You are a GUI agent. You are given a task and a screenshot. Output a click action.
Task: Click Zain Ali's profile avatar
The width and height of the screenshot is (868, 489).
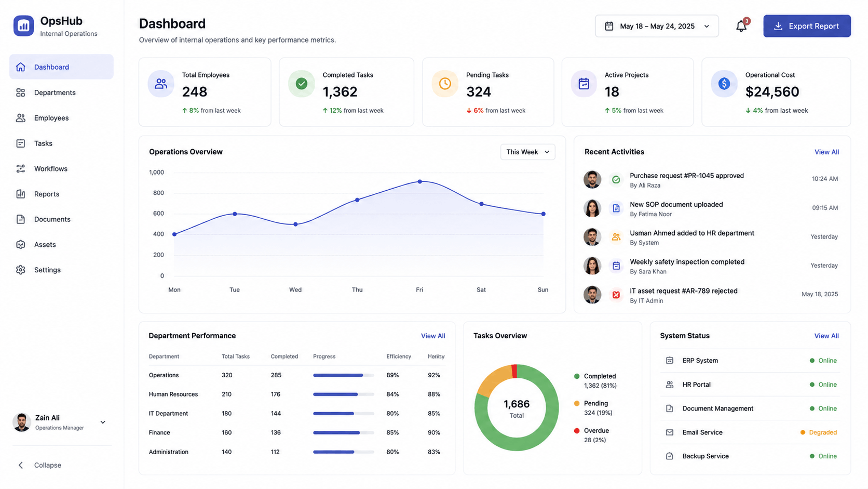(x=22, y=422)
